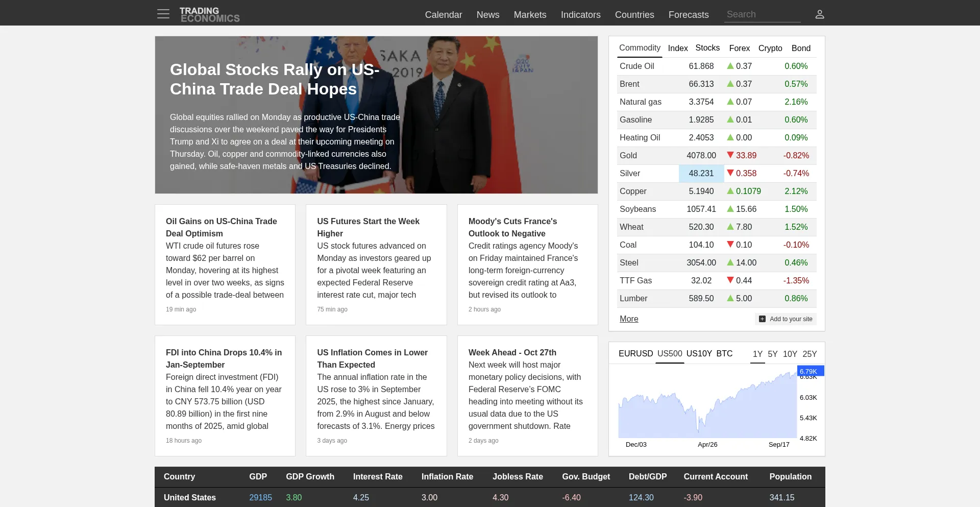Show the EURUSD chart
980x507 pixels.
tap(635, 353)
